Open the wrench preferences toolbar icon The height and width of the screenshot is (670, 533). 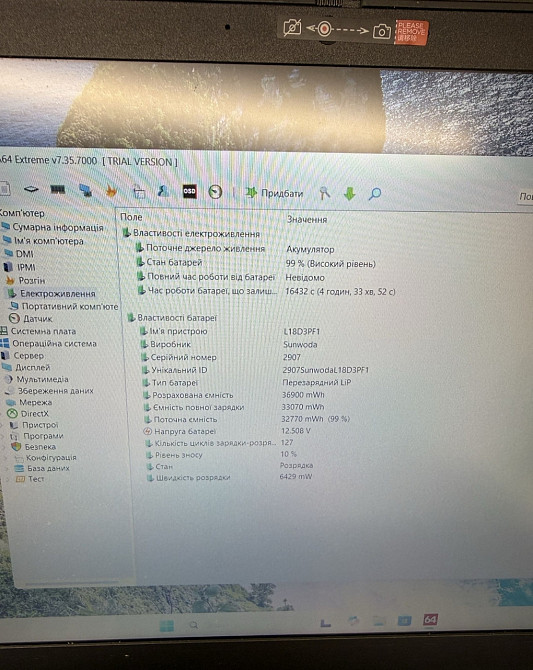(324, 194)
